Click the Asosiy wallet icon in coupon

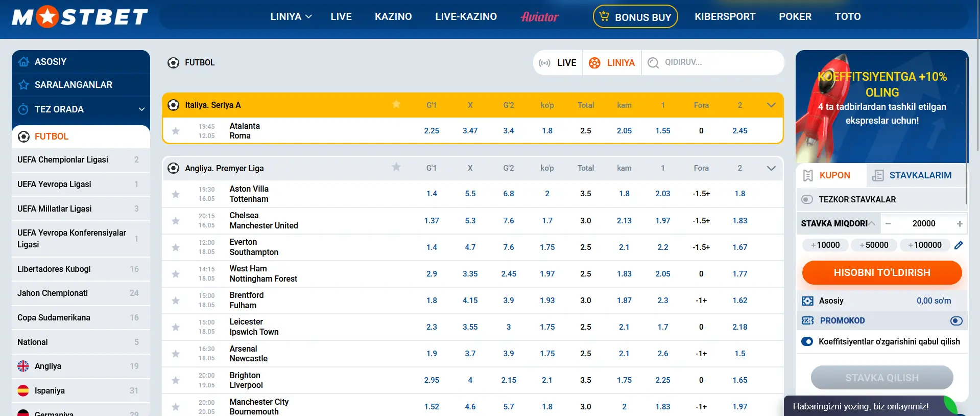click(x=807, y=301)
